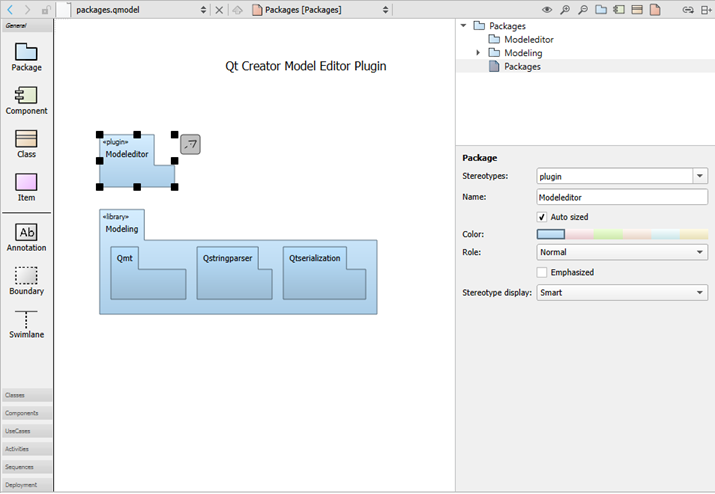Select the Package tool in the palette
Image resolution: width=715 pixels, height=494 pixels.
pos(26,55)
